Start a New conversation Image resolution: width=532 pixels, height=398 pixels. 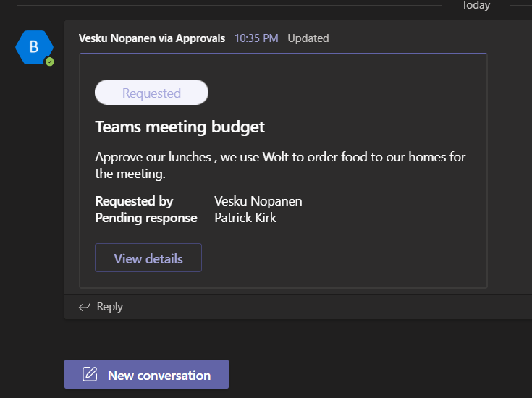click(146, 375)
